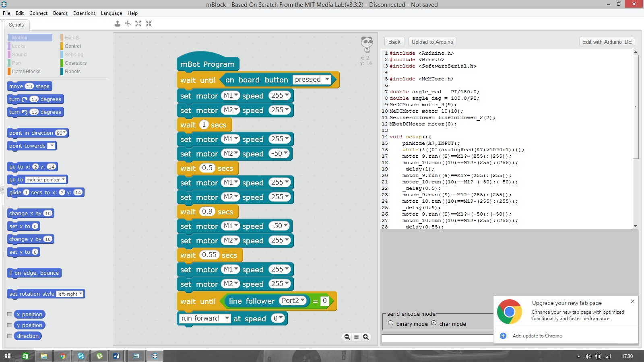
Task: Click the code panel vertical scrollbar
Action: click(x=636, y=107)
